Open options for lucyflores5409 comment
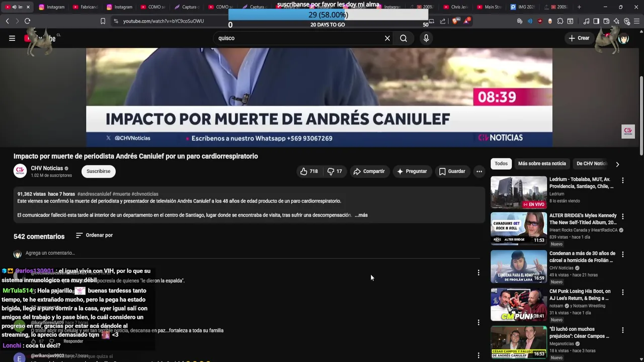The image size is (644, 362). 478,322
